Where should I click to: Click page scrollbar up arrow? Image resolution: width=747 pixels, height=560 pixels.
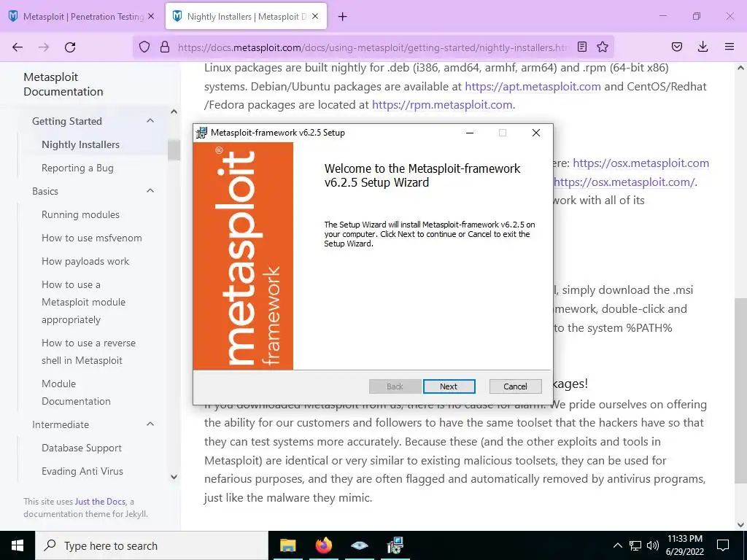click(740, 69)
